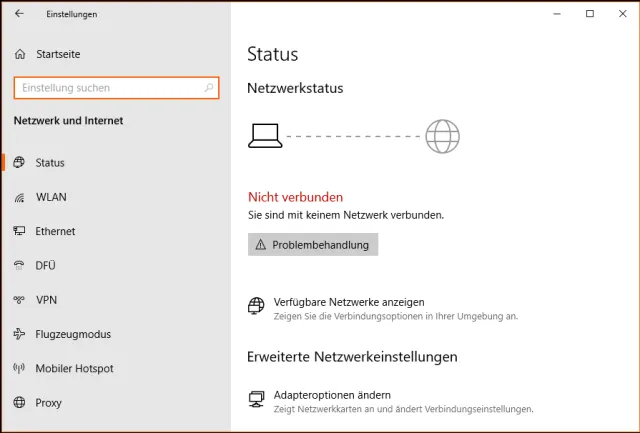Click the laptop icon in network diagram
640x433 pixels.
point(265,134)
